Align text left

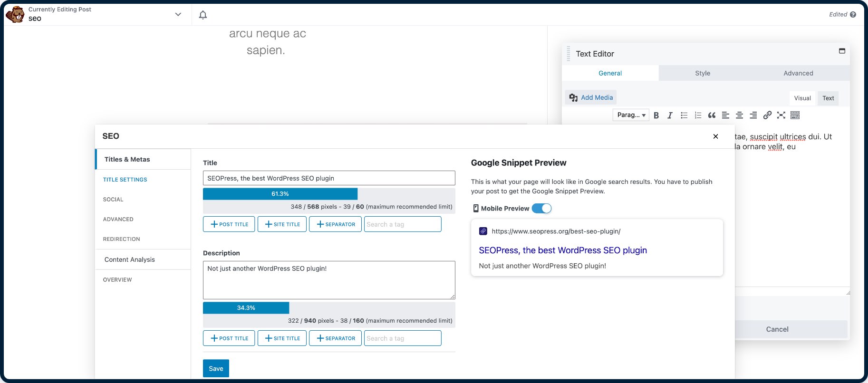(725, 115)
